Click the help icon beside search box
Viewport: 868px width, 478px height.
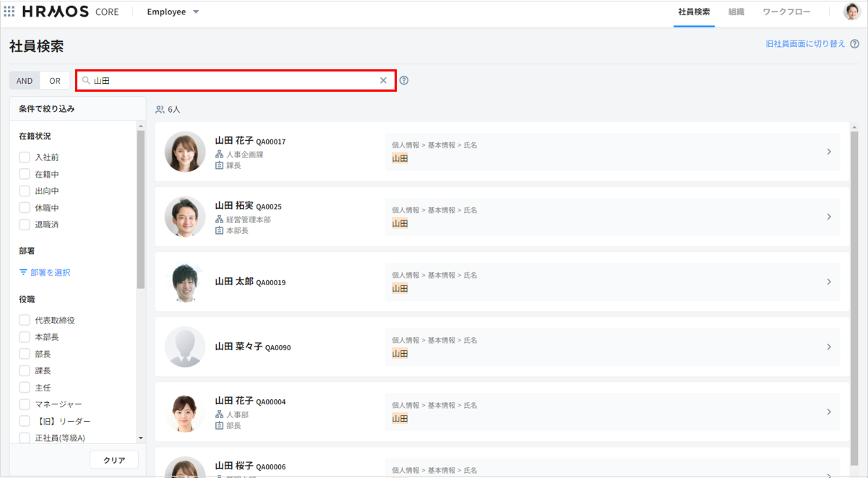click(404, 81)
